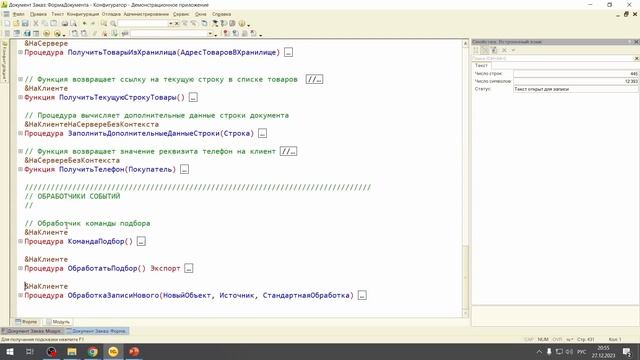
Task: Open the procedure list combo dropdown arrow
Action: tap(210, 33)
